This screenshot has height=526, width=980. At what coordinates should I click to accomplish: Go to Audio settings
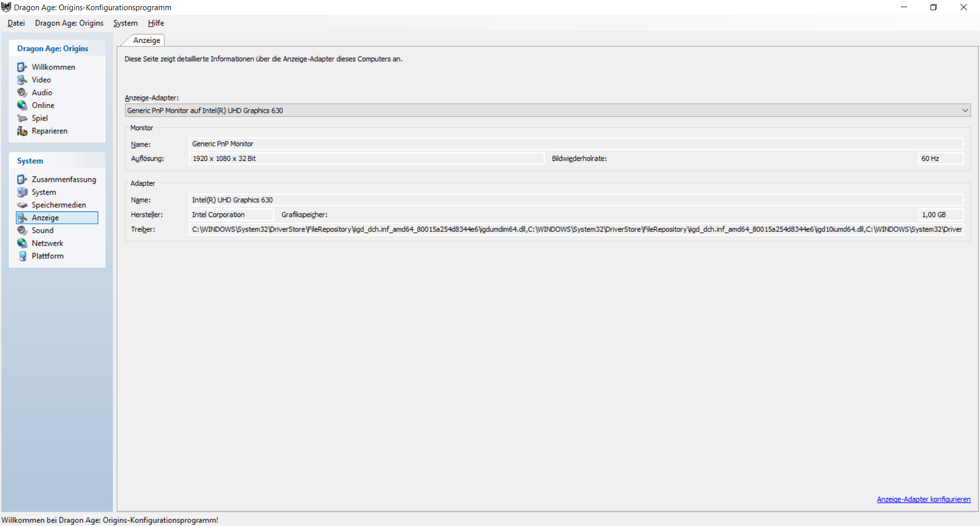point(42,92)
